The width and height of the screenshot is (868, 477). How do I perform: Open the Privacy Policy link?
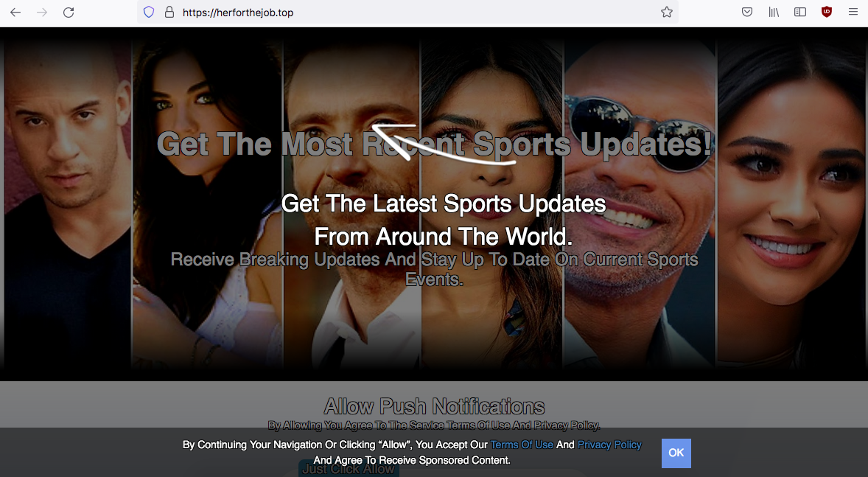point(609,445)
